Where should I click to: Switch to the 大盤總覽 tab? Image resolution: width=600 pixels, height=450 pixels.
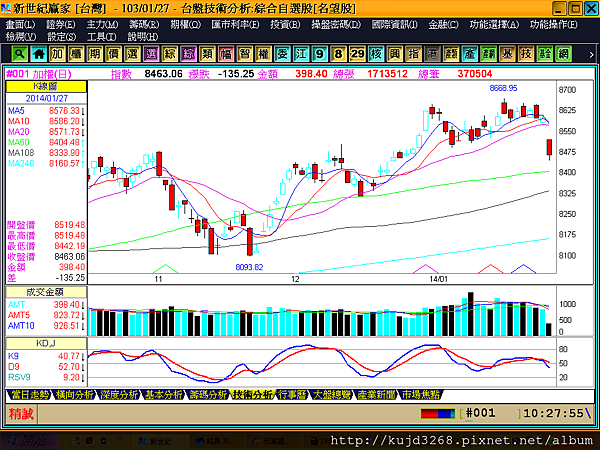pyautogui.click(x=331, y=395)
